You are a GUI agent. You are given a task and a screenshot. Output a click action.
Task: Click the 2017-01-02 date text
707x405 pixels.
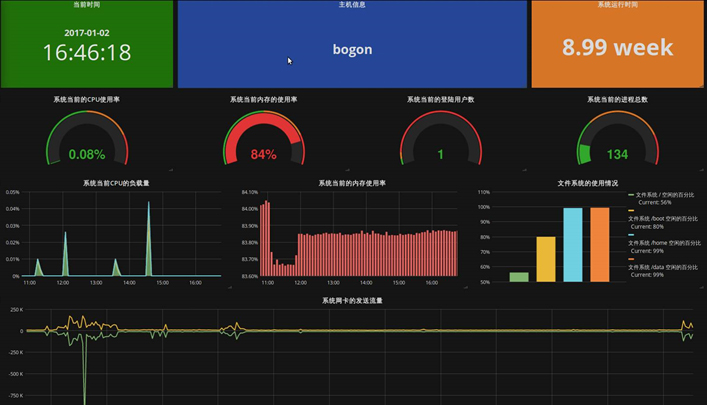pyautogui.click(x=87, y=33)
